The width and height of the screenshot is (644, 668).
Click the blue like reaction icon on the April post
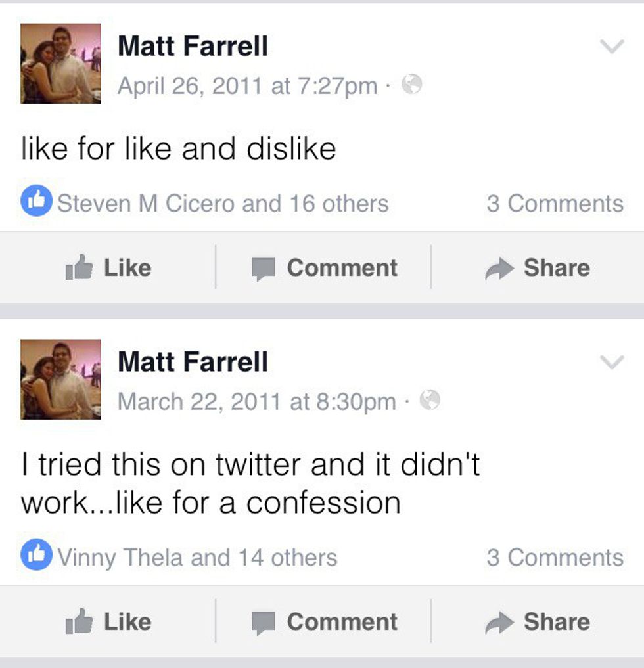[x=35, y=202]
